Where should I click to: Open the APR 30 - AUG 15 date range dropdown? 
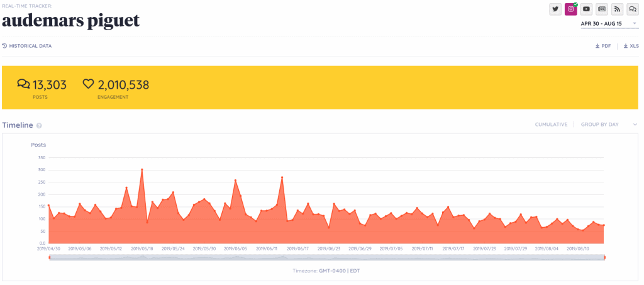(609, 24)
